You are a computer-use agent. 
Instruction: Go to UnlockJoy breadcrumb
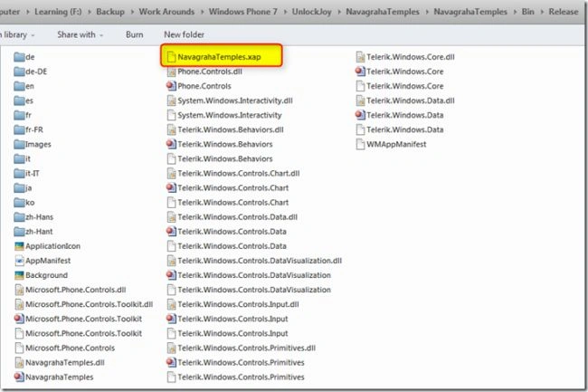coord(312,12)
